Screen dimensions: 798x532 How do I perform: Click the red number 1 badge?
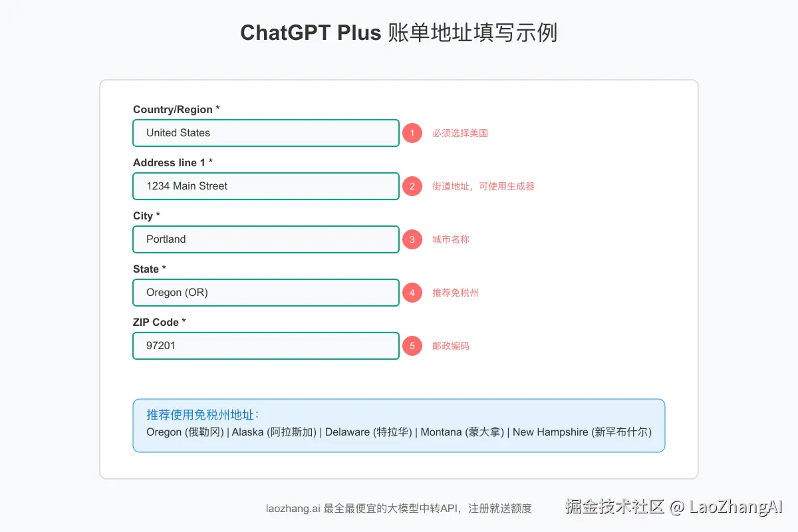click(412, 133)
